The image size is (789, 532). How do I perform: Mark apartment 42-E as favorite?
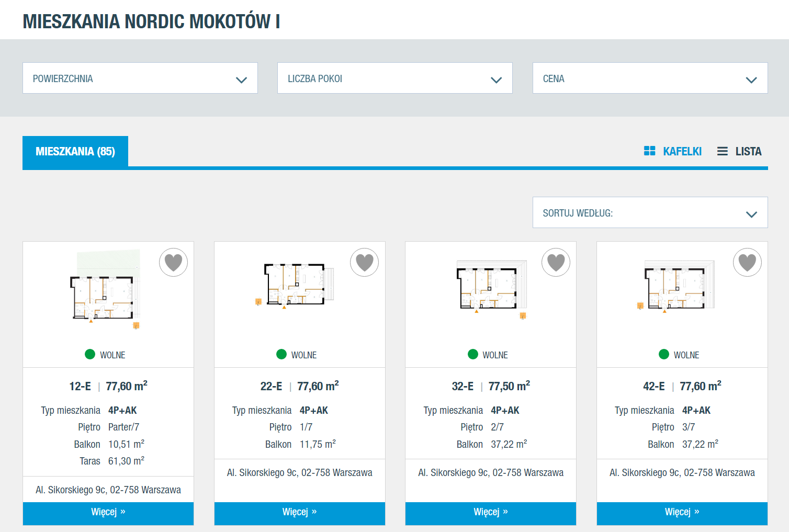(x=747, y=262)
